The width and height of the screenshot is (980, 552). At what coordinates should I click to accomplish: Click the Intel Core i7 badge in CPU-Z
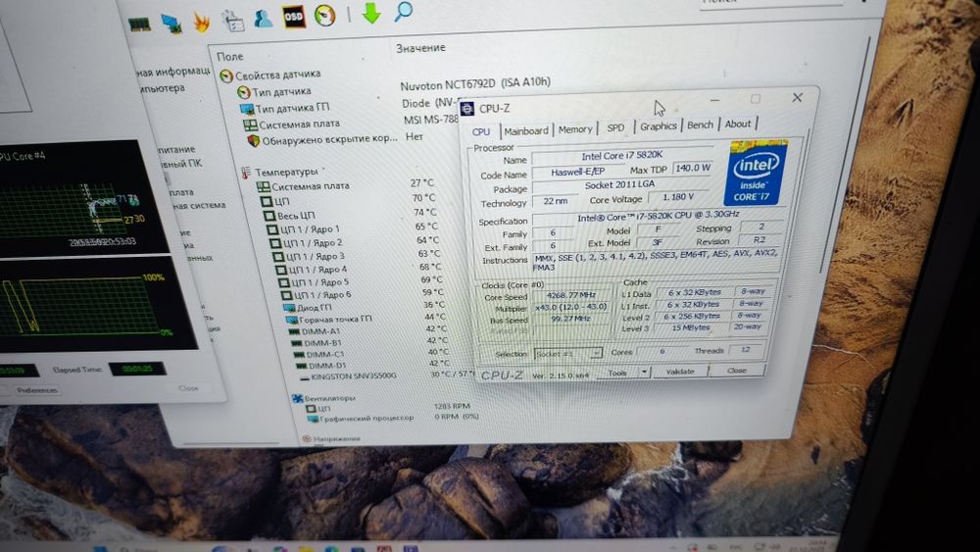pyautogui.click(x=756, y=174)
